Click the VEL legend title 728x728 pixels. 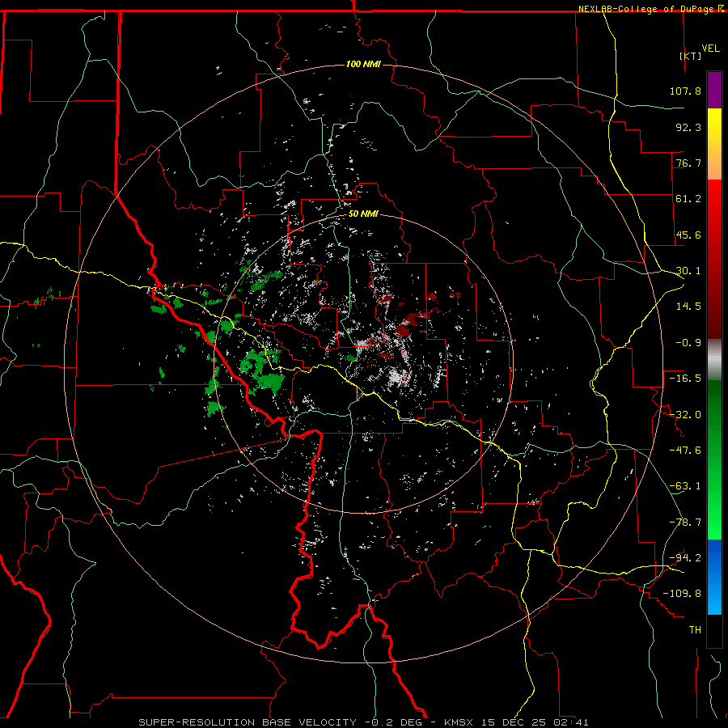pyautogui.click(x=710, y=49)
